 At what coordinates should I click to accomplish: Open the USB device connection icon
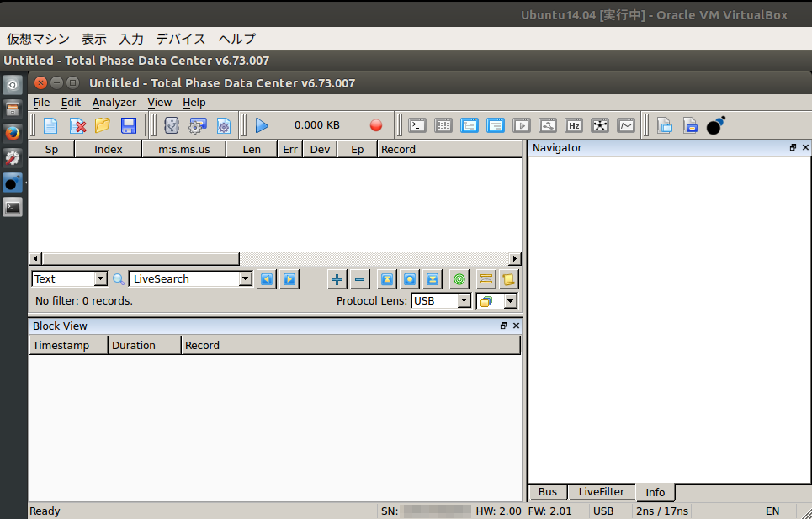click(173, 124)
